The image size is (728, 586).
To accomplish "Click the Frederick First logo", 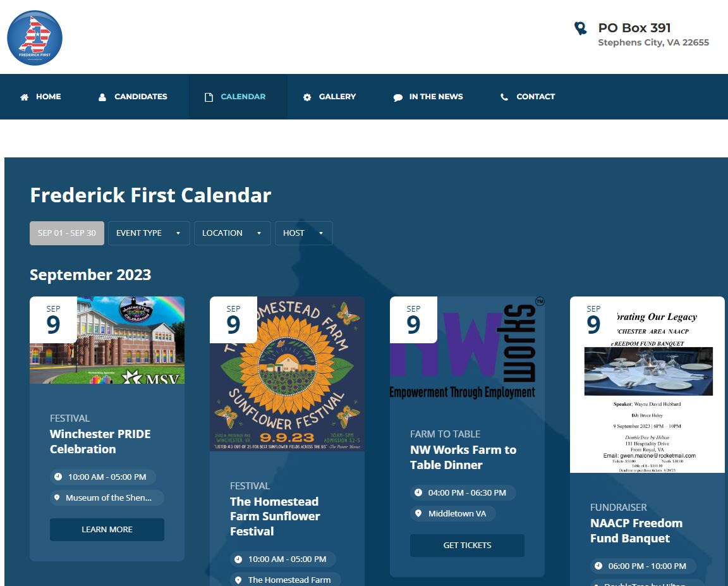I will (x=35, y=38).
